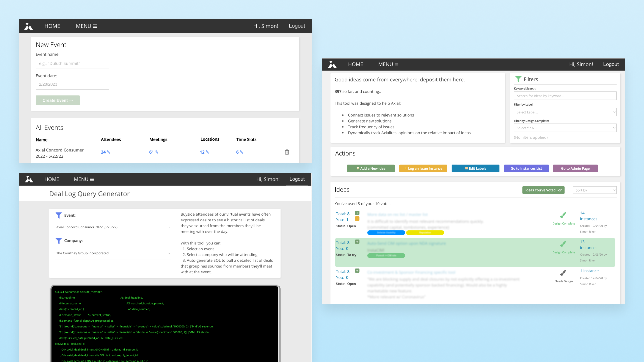Click the Add a New Idea button
Image resolution: width=644 pixels, height=362 pixels.
(370, 168)
